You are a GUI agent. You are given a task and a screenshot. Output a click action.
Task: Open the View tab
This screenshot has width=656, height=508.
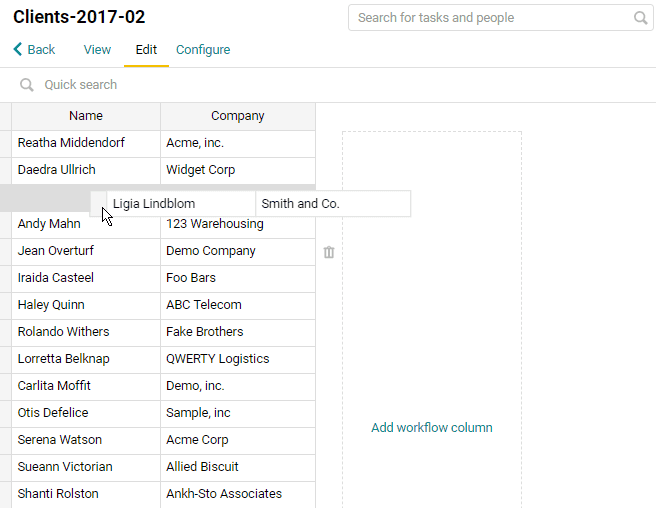click(x=97, y=50)
